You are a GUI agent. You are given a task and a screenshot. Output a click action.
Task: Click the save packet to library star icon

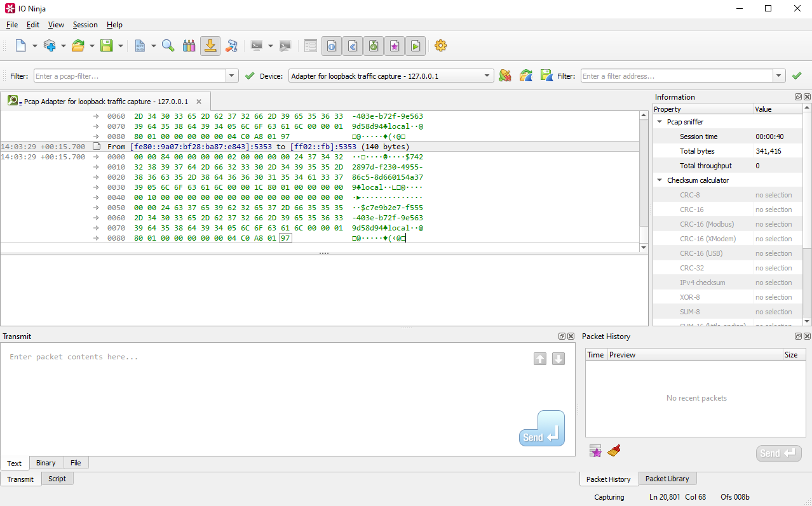[595, 451]
